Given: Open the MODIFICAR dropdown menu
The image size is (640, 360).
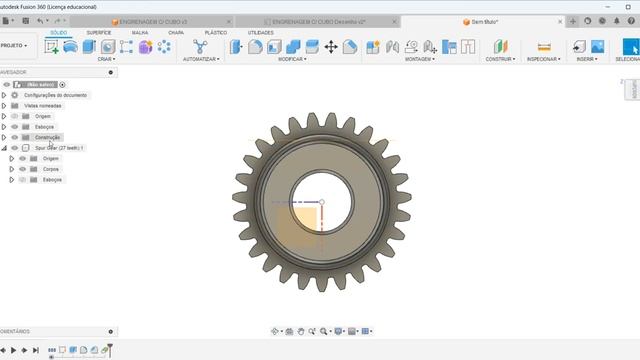Looking at the screenshot, I should coord(292,59).
